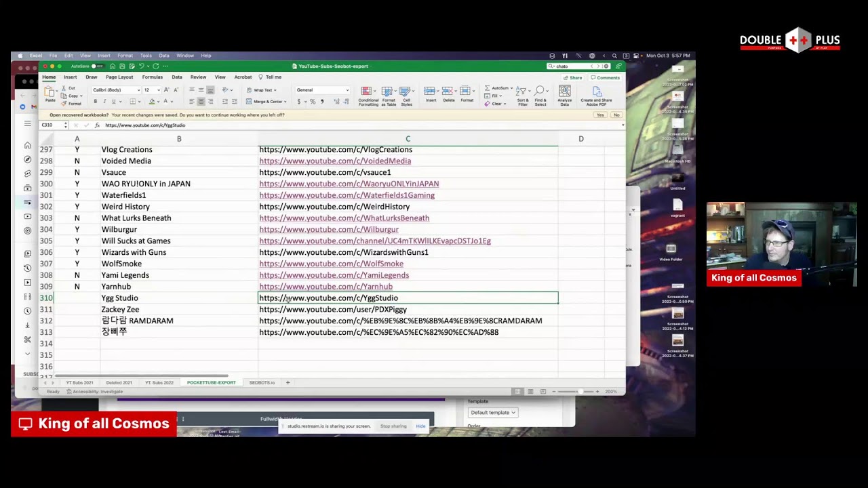This screenshot has width=868, height=488.
Task: Open the Format menu in macOS menu bar
Action: (x=125, y=56)
